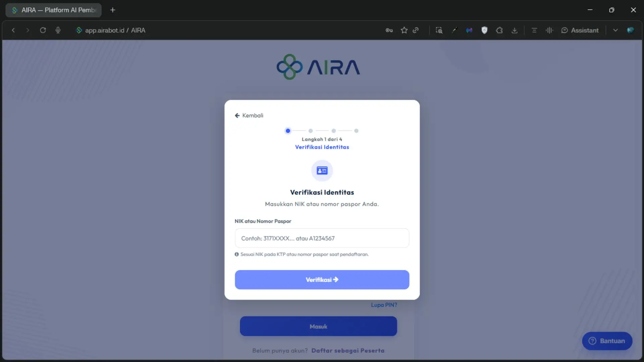Click the address bar URL app.airabot.id
644x362 pixels.
tap(105, 30)
